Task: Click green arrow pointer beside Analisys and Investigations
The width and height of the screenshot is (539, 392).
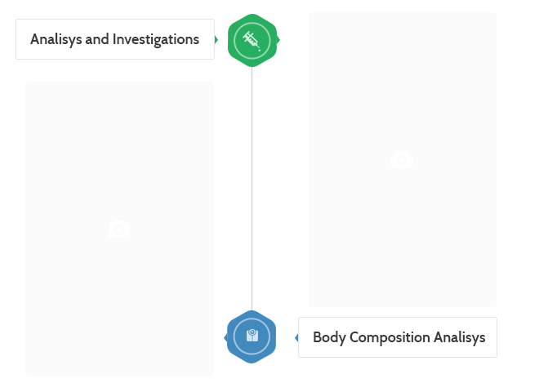Action: [x=216, y=39]
